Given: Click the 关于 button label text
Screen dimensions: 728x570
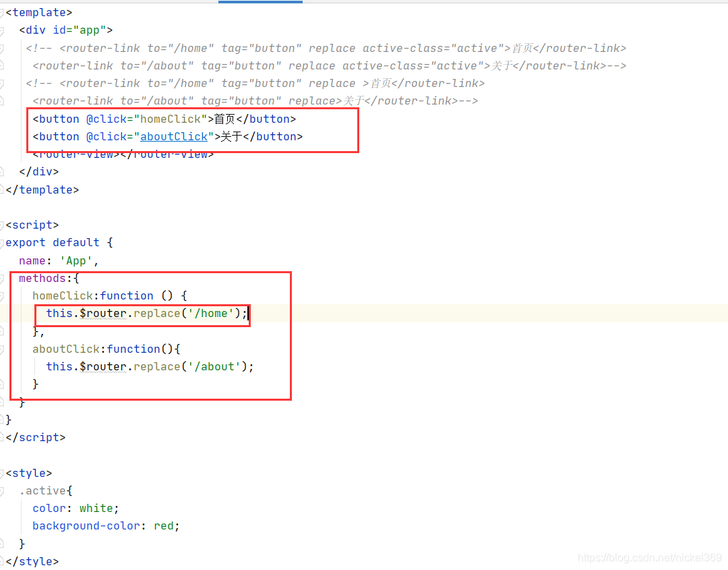Looking at the screenshot, I should tap(232, 137).
